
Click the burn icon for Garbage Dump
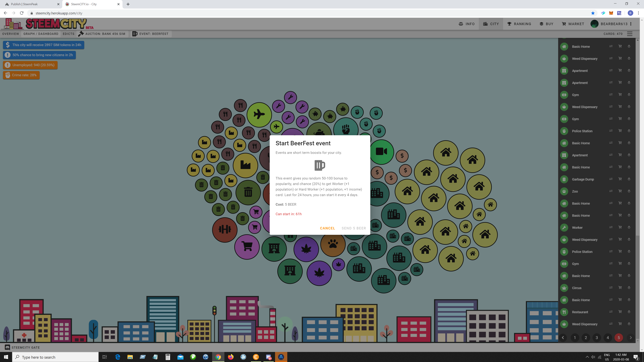pos(629,179)
